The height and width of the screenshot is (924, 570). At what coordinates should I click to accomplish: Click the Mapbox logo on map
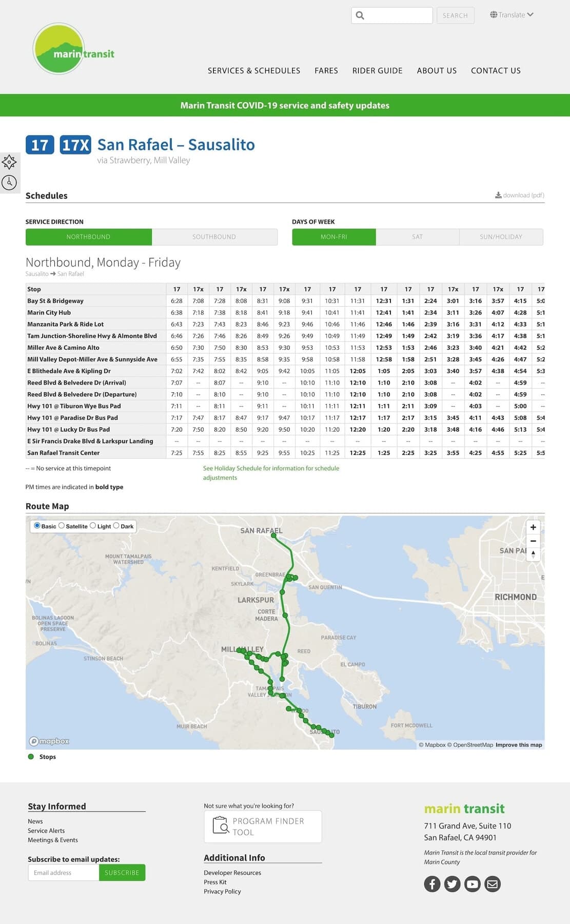[x=49, y=741]
